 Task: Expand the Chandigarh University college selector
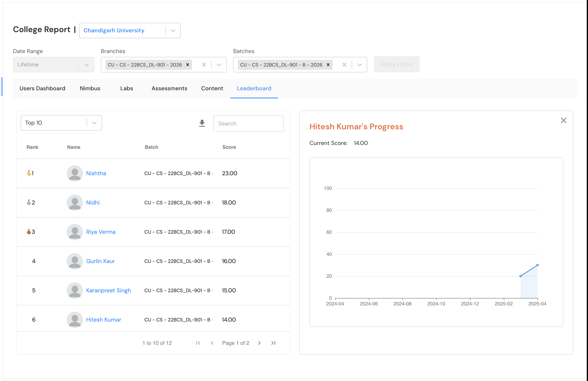tap(173, 31)
